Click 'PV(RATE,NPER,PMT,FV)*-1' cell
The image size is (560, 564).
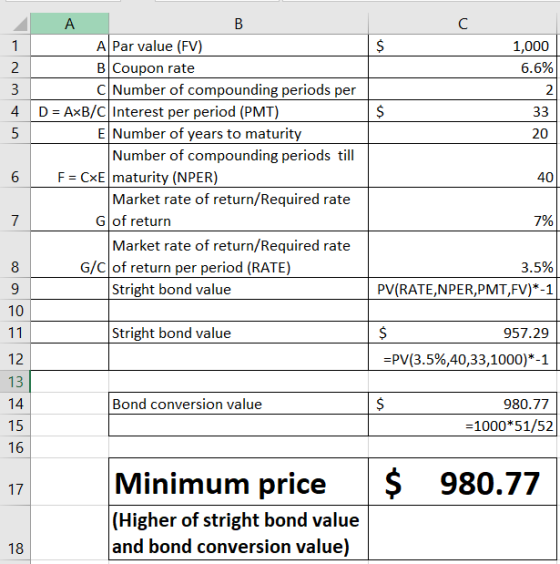tap(463, 289)
